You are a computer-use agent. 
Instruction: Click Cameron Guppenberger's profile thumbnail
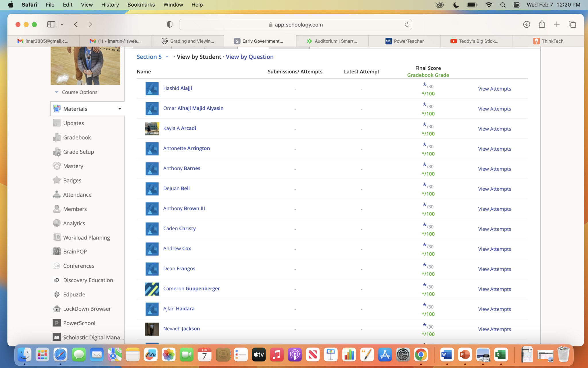tap(152, 289)
